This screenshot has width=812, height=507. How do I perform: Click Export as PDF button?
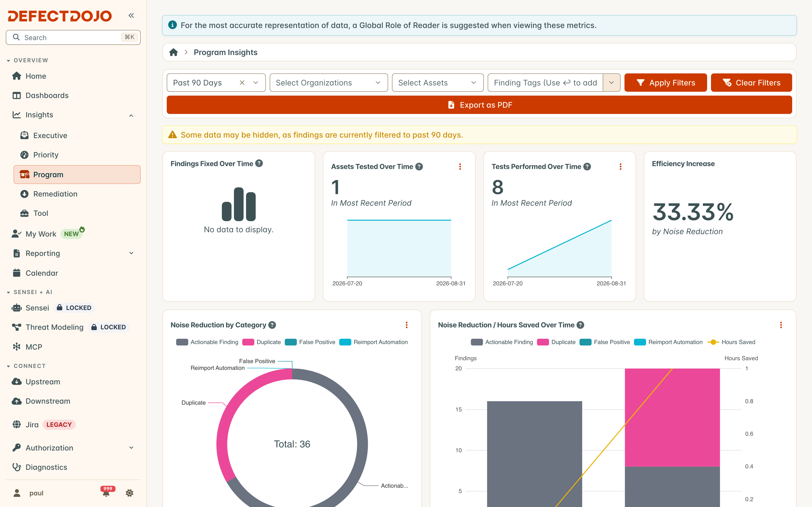click(x=479, y=105)
